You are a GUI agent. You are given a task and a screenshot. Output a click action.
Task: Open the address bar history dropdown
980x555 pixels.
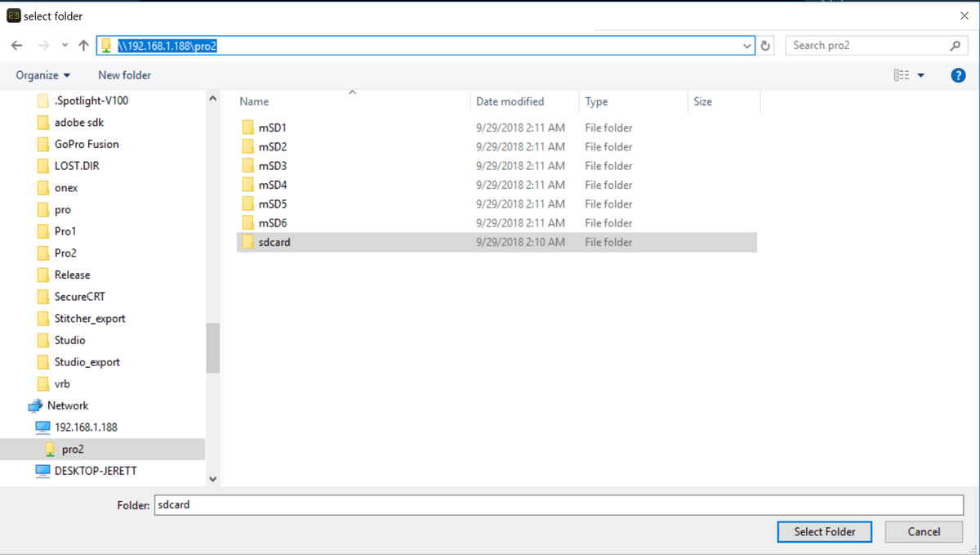[746, 45]
